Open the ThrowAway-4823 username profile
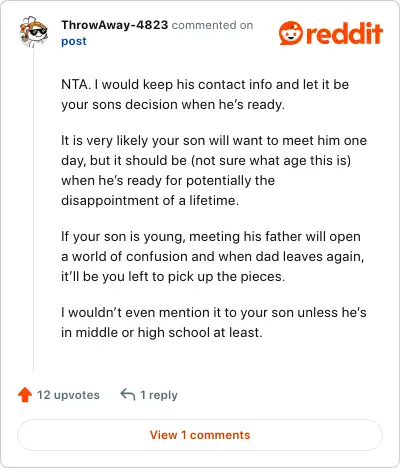The width and height of the screenshot is (400, 468). pyautogui.click(x=114, y=25)
